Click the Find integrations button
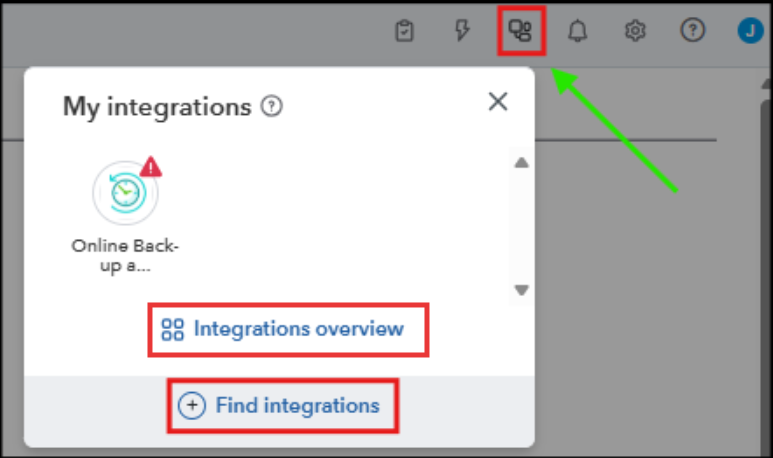The image size is (773, 458). coord(297,405)
